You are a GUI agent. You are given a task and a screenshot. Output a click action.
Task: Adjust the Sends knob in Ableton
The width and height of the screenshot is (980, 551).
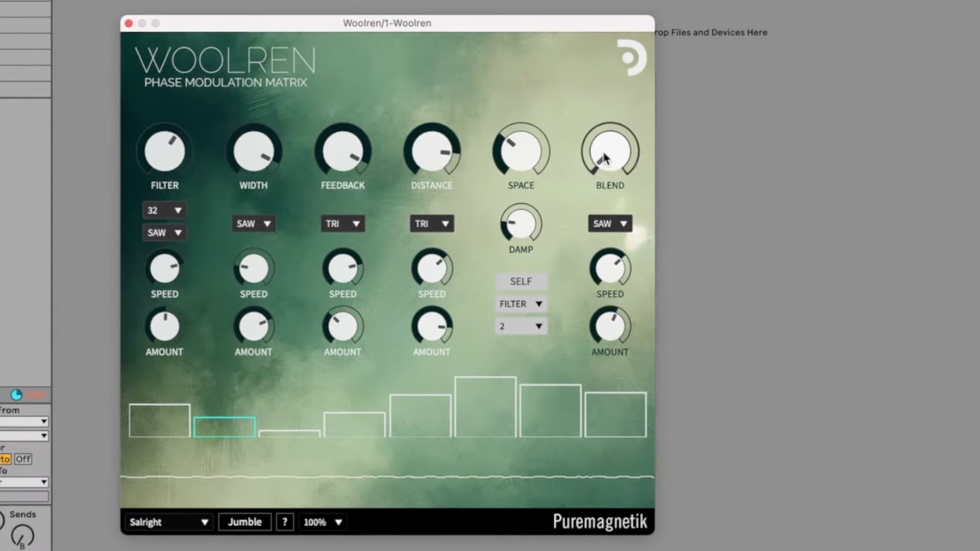click(x=22, y=536)
